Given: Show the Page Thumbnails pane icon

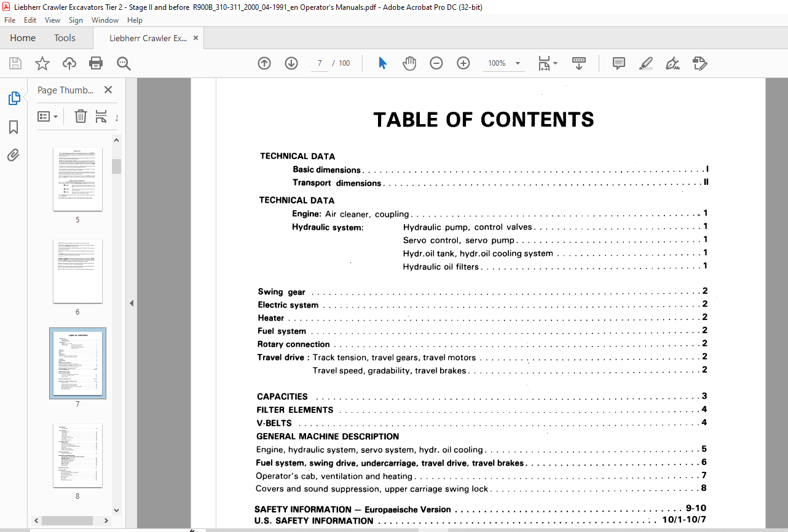Looking at the screenshot, I should (14, 98).
